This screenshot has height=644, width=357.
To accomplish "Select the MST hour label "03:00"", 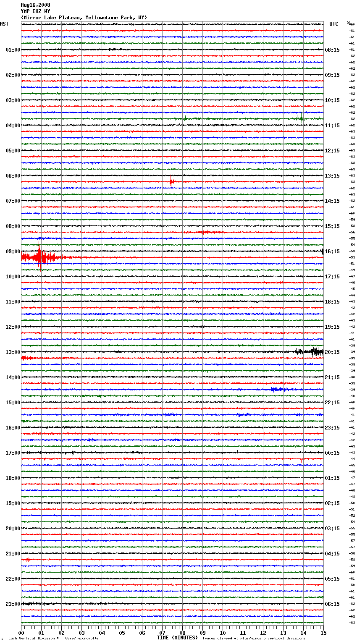I will (13, 100).
